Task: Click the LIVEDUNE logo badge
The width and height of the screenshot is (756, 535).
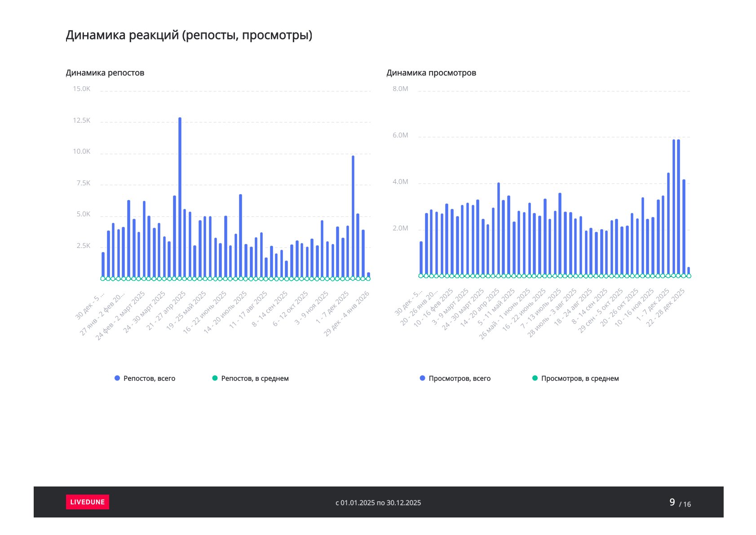Action: (x=87, y=502)
